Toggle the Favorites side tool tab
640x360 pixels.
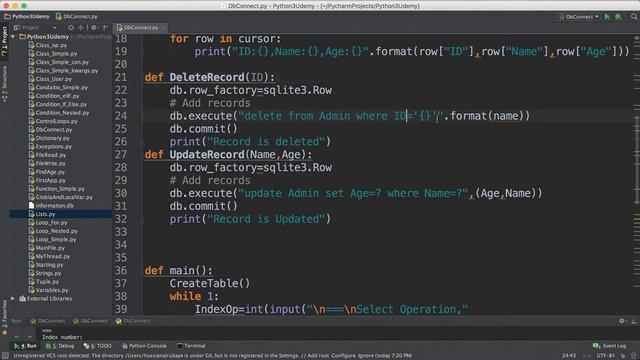(4, 318)
